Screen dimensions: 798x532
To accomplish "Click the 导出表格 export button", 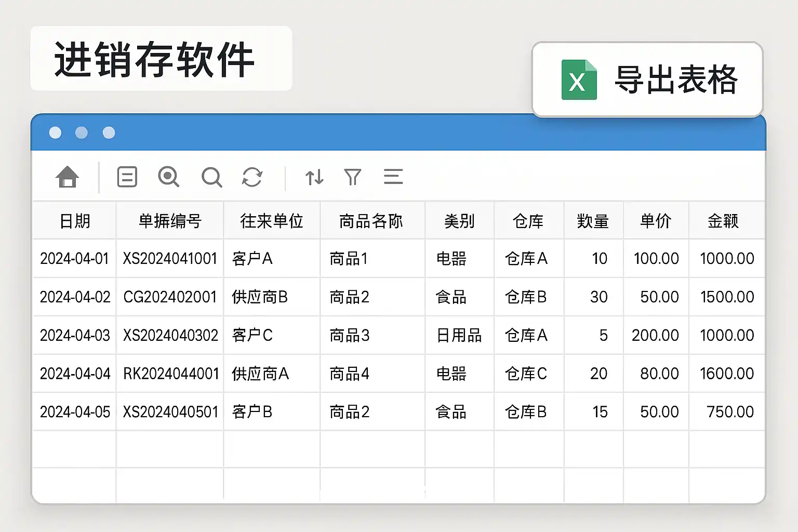I will click(x=647, y=79).
